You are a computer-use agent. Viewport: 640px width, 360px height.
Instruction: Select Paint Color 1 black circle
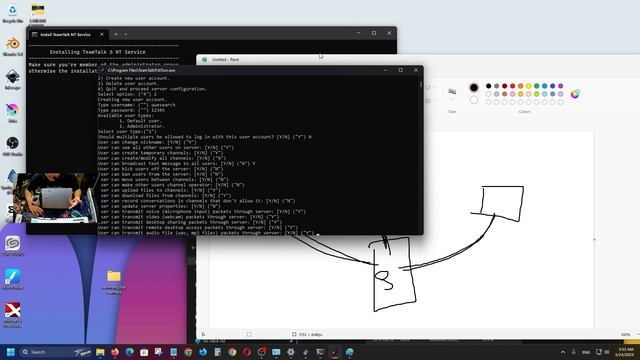(473, 87)
